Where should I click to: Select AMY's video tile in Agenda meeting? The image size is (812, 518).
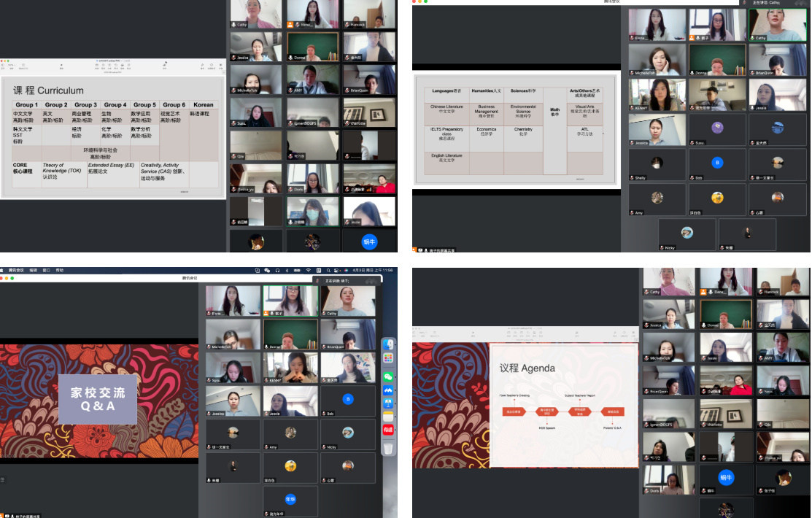(783, 347)
